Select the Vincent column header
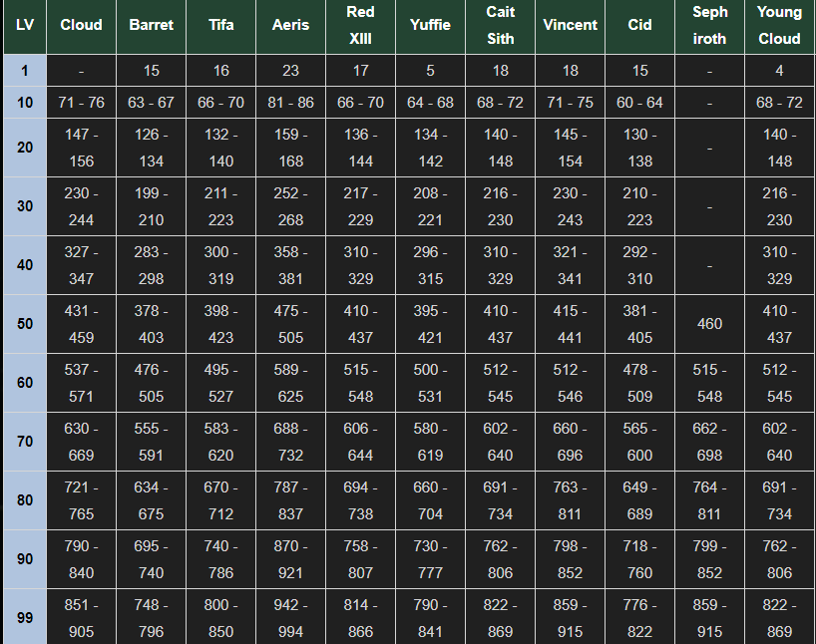Viewport: 816px width, 644px height. click(x=570, y=25)
